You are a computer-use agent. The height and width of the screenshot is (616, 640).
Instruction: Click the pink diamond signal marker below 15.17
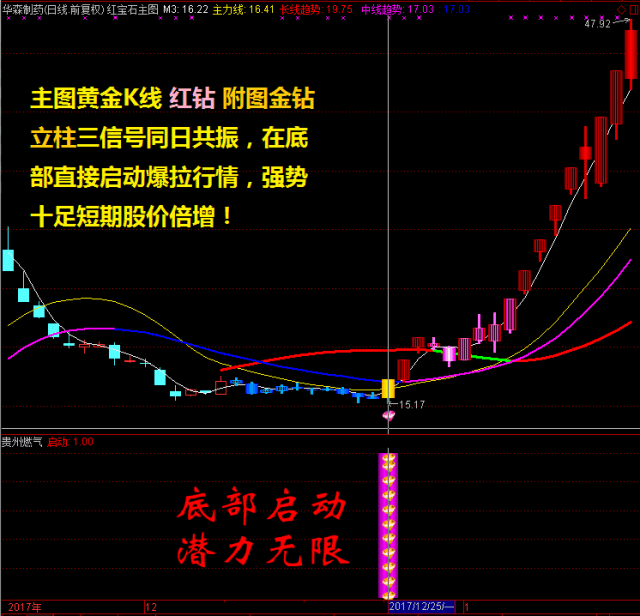coord(389,415)
